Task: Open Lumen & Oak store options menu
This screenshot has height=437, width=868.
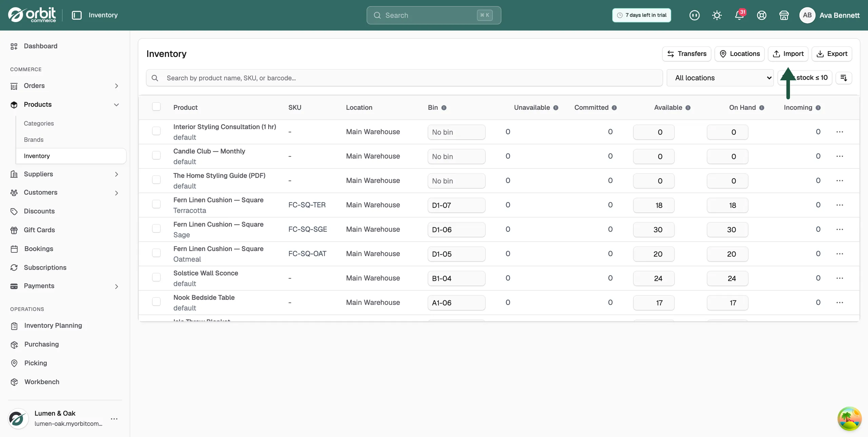Action: [114, 419]
